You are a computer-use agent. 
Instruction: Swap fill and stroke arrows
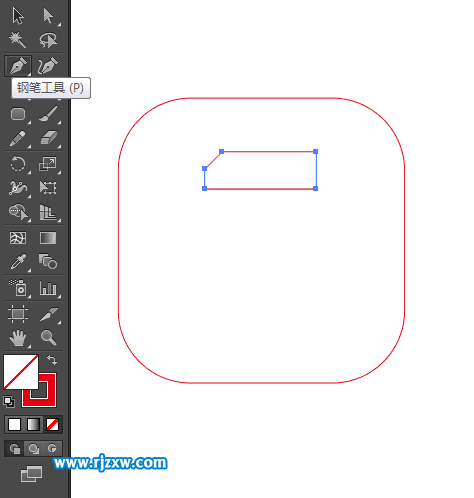[52, 360]
